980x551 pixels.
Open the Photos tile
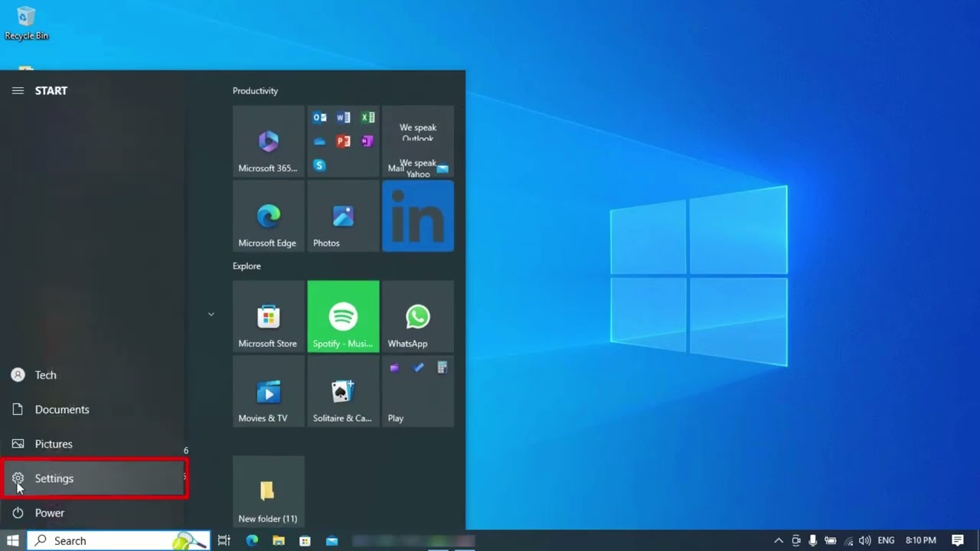(x=343, y=217)
